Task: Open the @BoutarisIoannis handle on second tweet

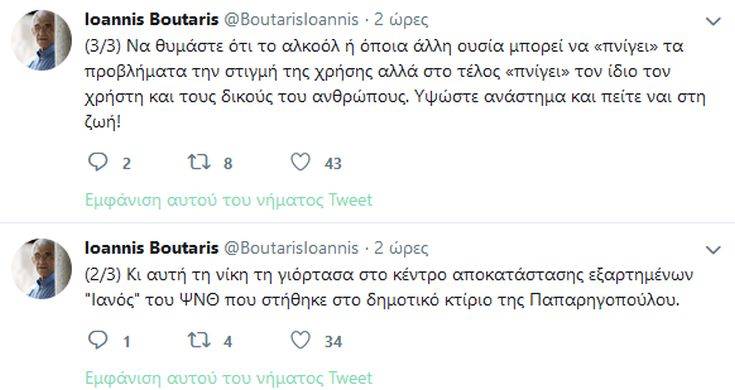Action: click(x=291, y=248)
